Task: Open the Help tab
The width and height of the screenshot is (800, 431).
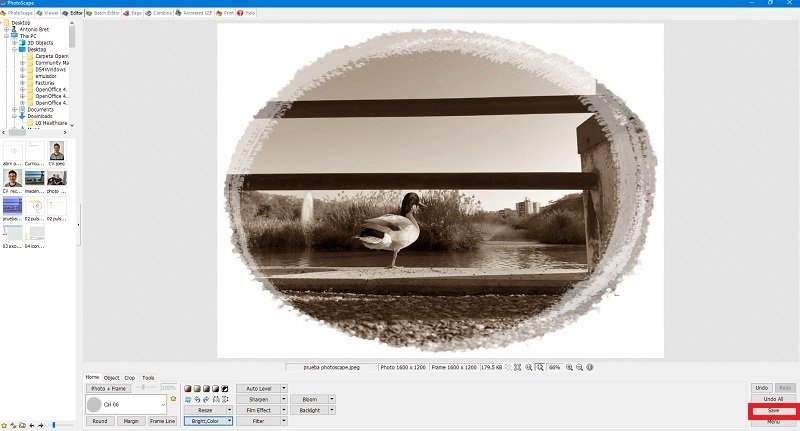Action: (246, 13)
